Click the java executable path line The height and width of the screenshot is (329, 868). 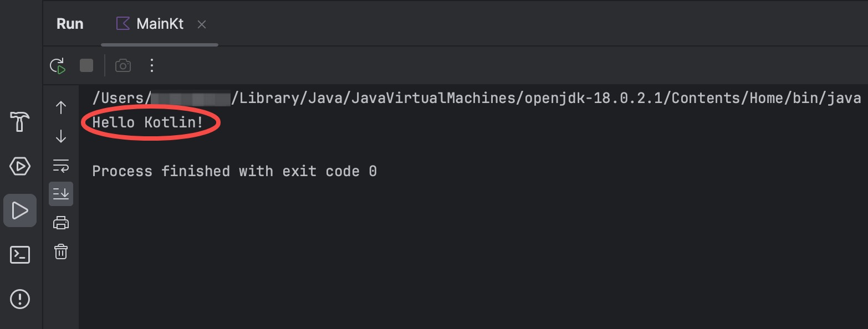click(x=477, y=99)
